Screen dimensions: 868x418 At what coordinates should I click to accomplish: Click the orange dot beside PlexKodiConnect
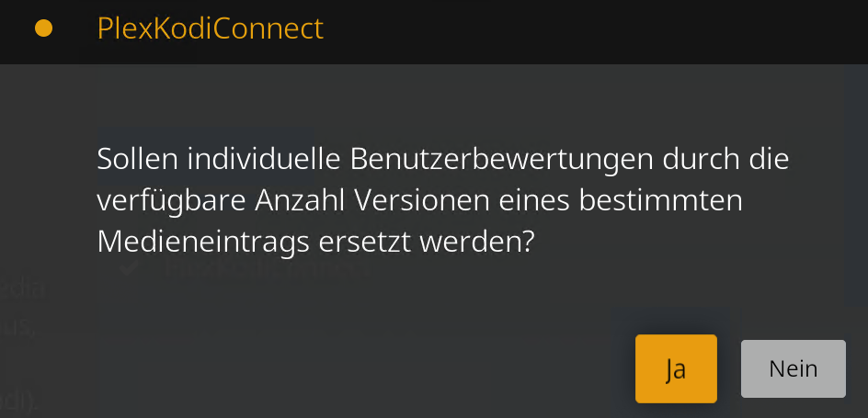(43, 28)
